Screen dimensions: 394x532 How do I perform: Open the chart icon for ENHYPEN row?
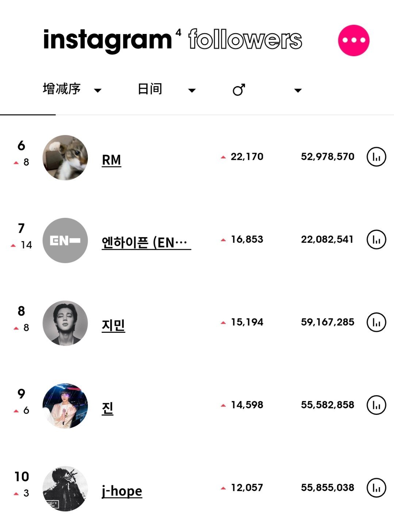coord(376,239)
